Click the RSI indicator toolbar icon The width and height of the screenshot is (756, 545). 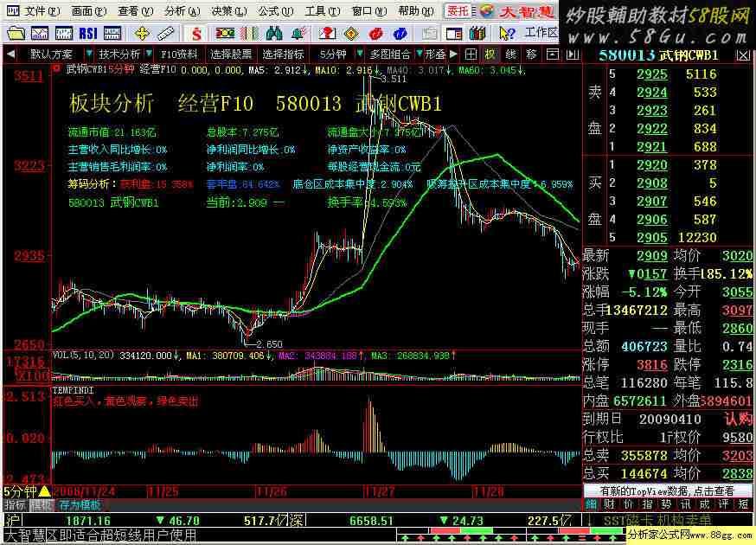(87, 33)
